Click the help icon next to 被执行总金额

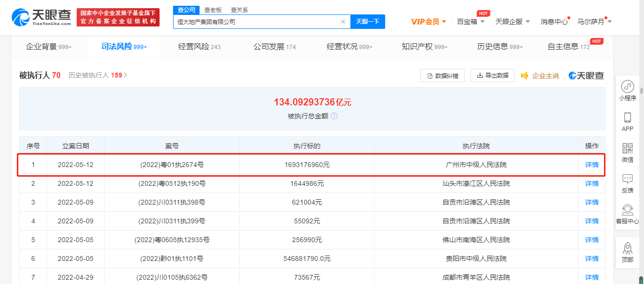click(334, 116)
